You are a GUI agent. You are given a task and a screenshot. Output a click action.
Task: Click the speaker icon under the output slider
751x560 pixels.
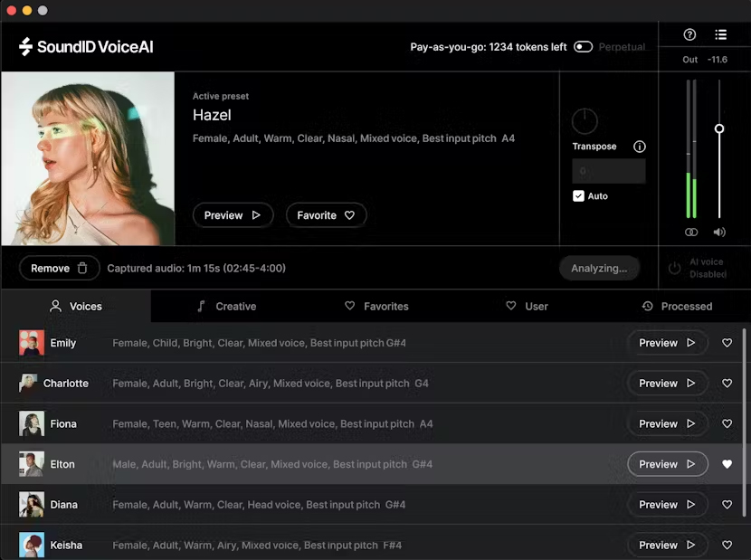pos(719,232)
